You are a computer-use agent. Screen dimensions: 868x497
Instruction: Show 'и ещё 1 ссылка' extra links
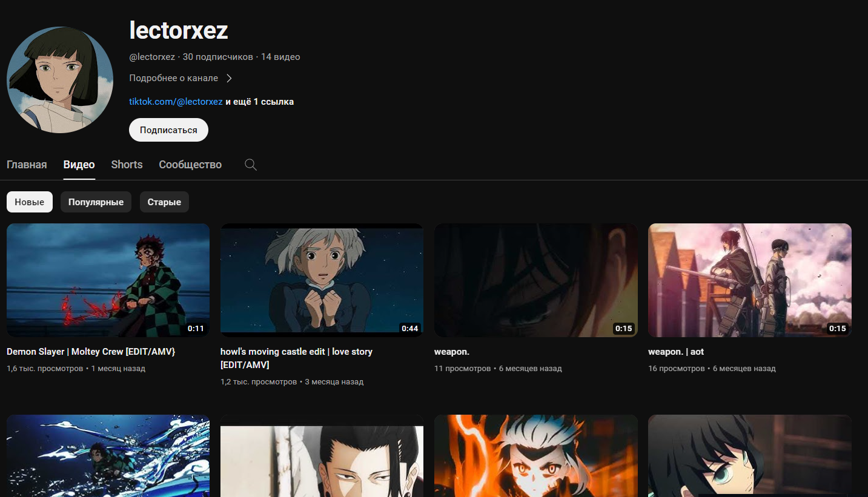pos(259,102)
